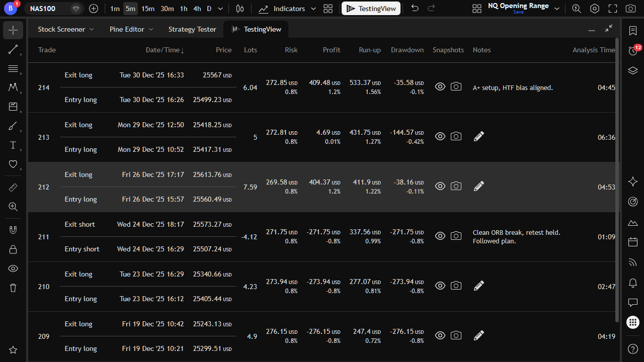
Task: Remove drawings with trash icon
Action: coord(13,288)
